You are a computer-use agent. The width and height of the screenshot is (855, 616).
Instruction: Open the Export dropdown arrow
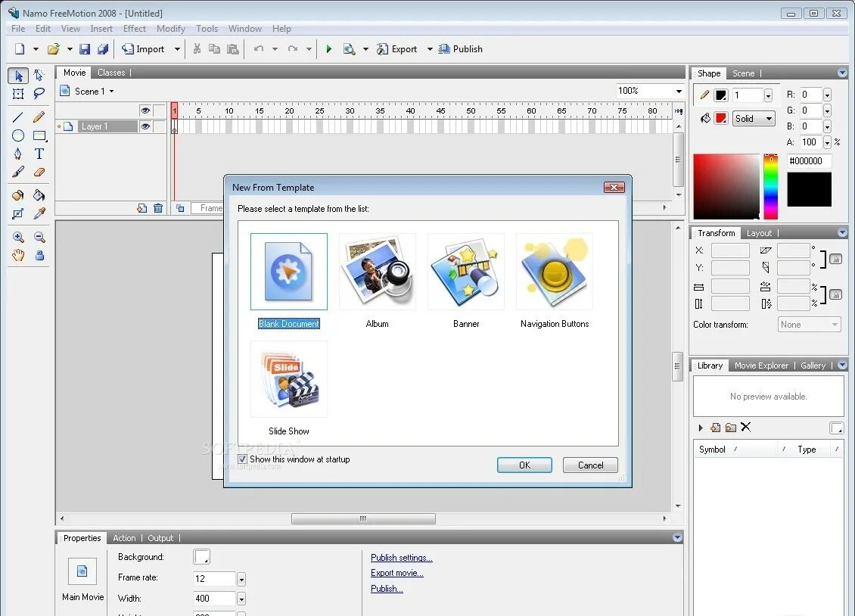pos(430,49)
